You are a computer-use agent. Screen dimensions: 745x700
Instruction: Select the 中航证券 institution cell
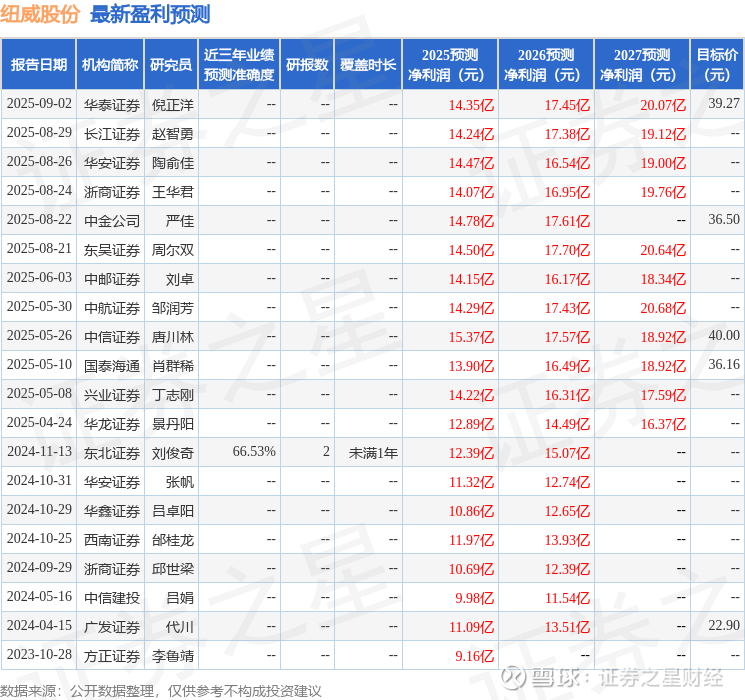pyautogui.click(x=112, y=308)
